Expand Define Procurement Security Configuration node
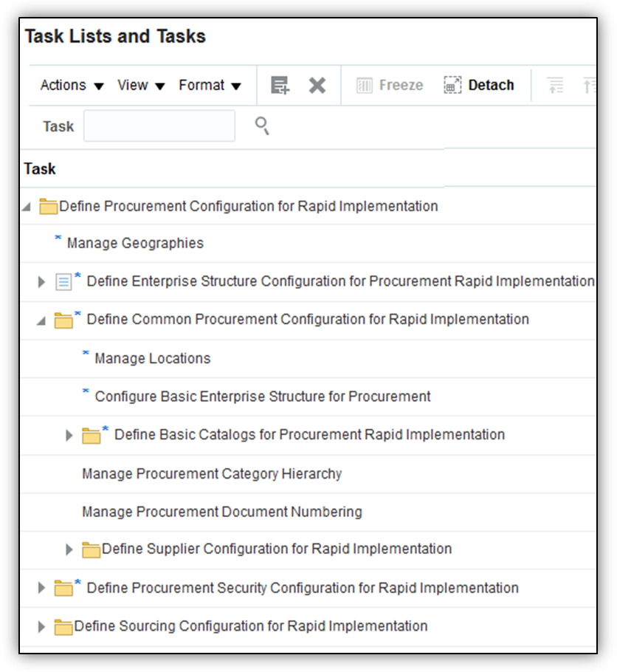 click(41, 589)
